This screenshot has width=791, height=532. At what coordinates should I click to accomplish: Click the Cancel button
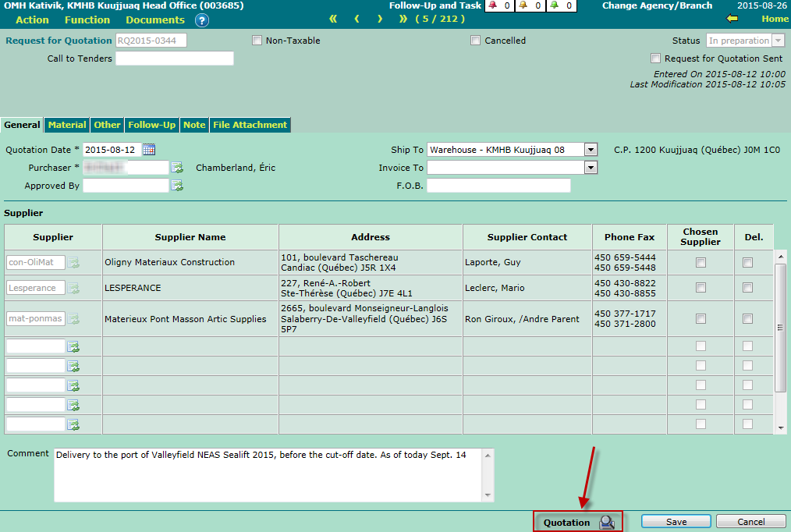tap(751, 521)
